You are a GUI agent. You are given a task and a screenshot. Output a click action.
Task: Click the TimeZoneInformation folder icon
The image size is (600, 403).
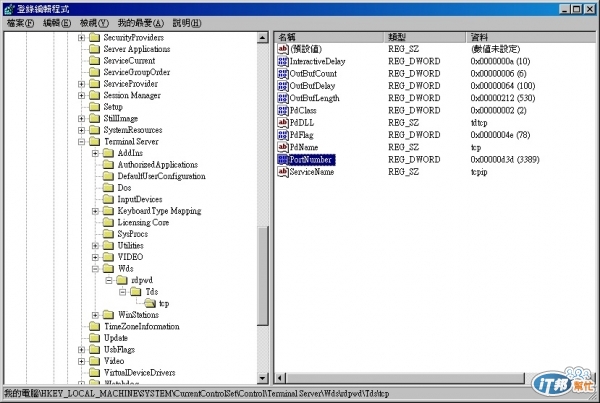[95, 326]
